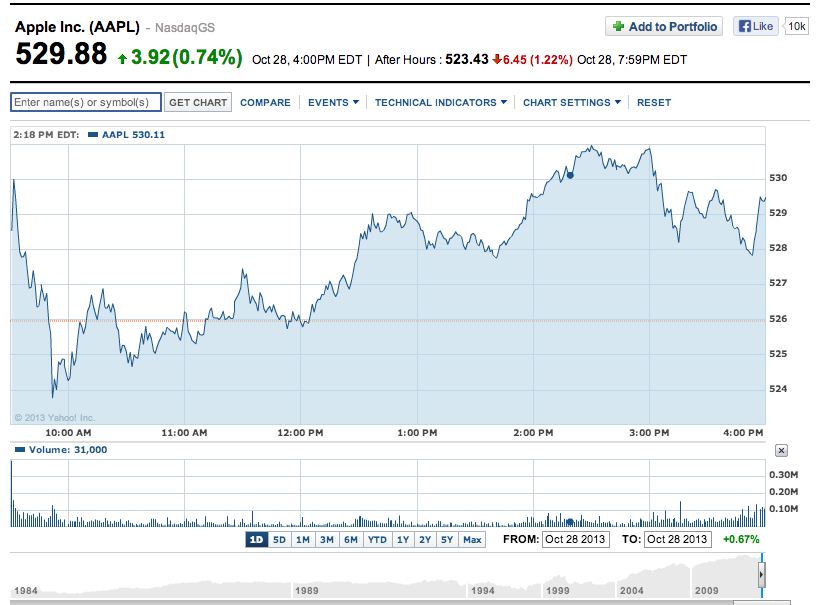Click the Add to Portfolio button
Viewport: 817px width, 605px height.
tap(664, 27)
